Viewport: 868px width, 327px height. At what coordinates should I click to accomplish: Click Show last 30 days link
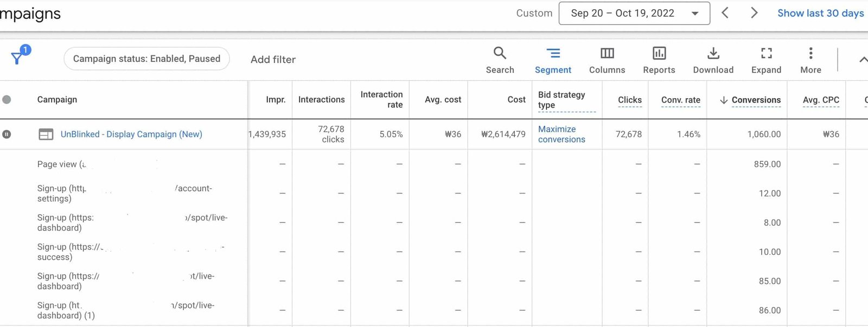(820, 13)
